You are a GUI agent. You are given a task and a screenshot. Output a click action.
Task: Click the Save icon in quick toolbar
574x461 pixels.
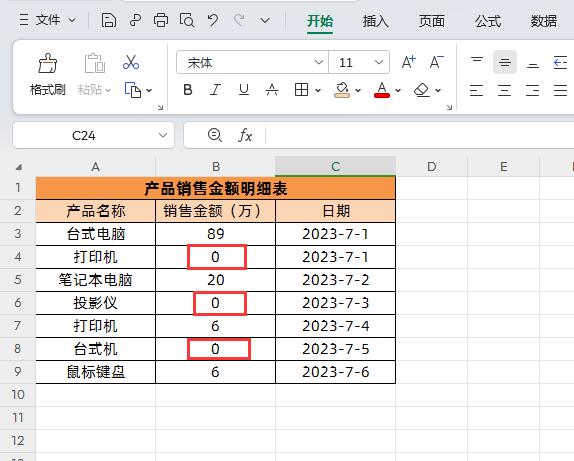pos(109,20)
